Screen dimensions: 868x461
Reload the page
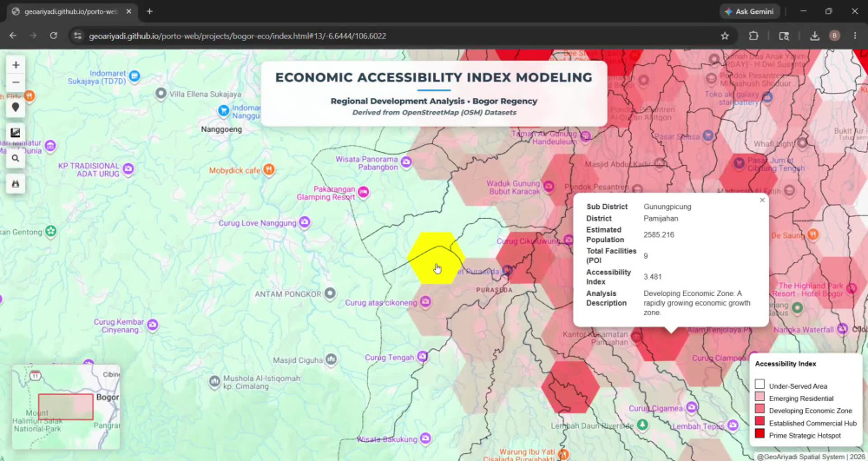[54, 36]
